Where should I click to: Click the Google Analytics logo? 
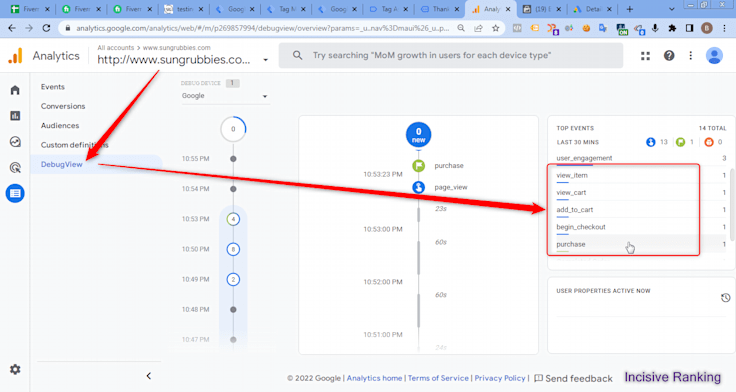coord(15,56)
